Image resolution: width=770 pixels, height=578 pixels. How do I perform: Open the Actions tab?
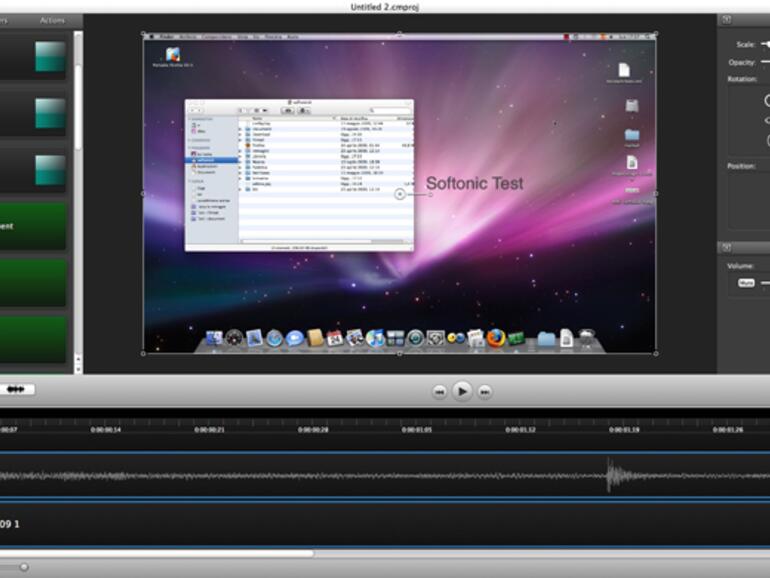click(x=52, y=20)
